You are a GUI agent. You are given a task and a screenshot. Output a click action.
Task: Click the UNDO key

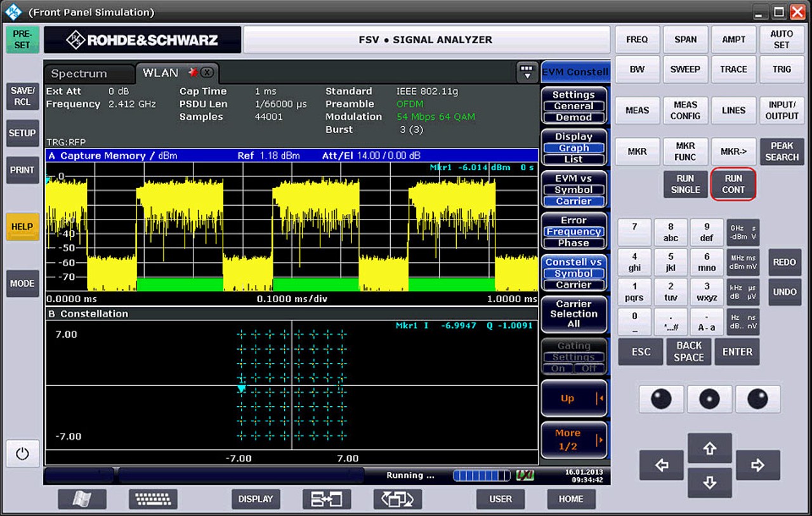[784, 292]
